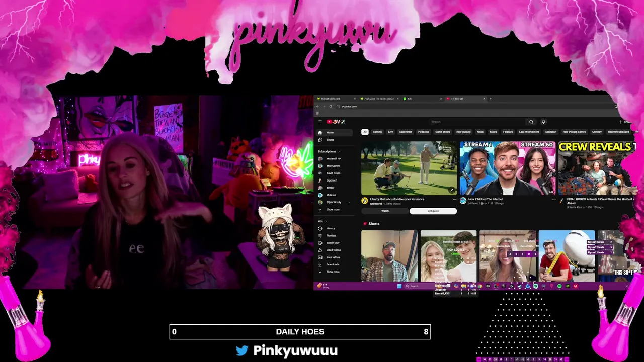Select the All filter chip
Screen dimensions: 644x362
365,132
